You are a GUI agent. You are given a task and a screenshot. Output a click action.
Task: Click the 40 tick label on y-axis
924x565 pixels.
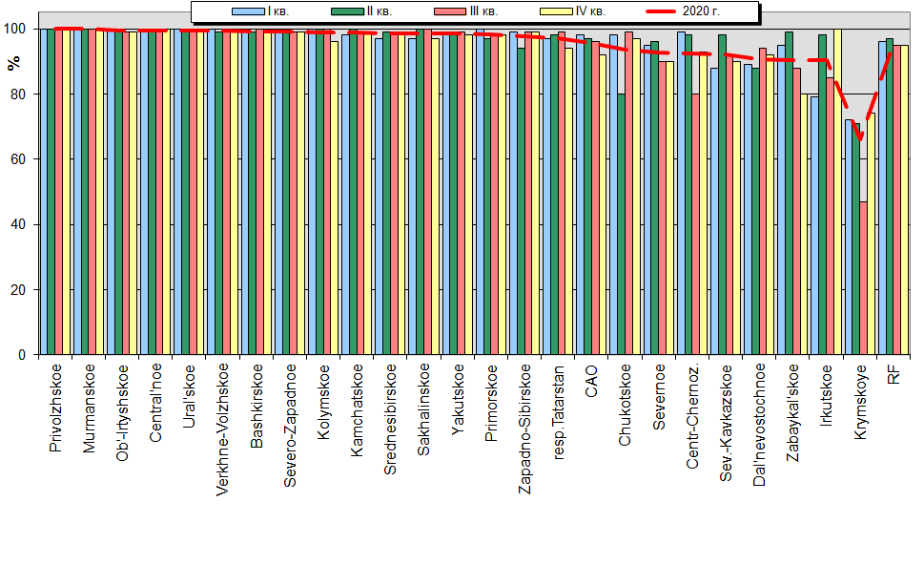pos(18,224)
